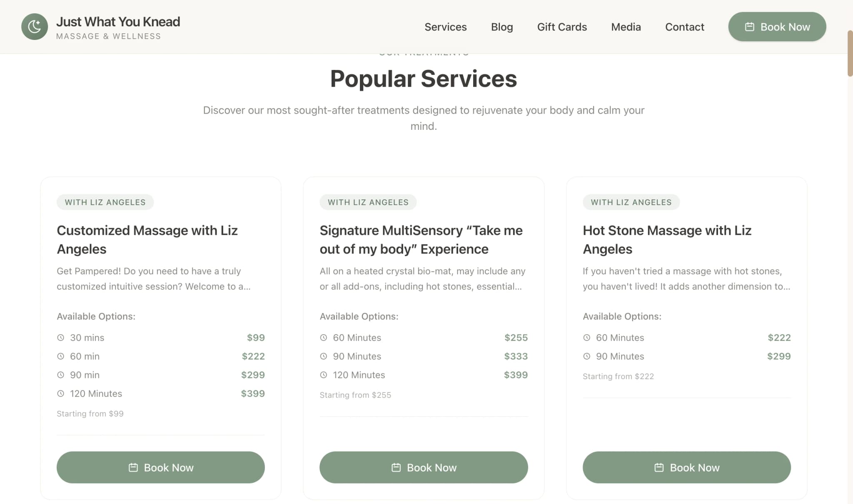Click the Discover our most sought-after treatments paragraph
The width and height of the screenshot is (853, 504).
(424, 118)
